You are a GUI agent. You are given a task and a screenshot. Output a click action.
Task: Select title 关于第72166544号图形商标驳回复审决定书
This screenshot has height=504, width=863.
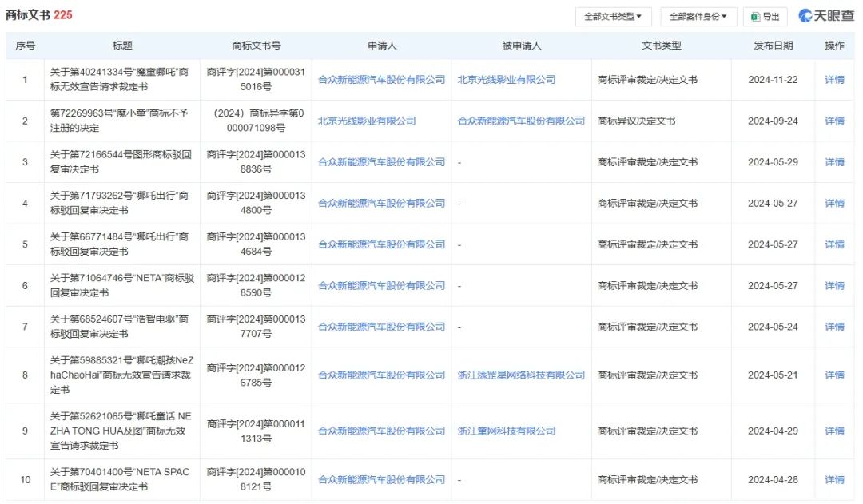click(121, 162)
